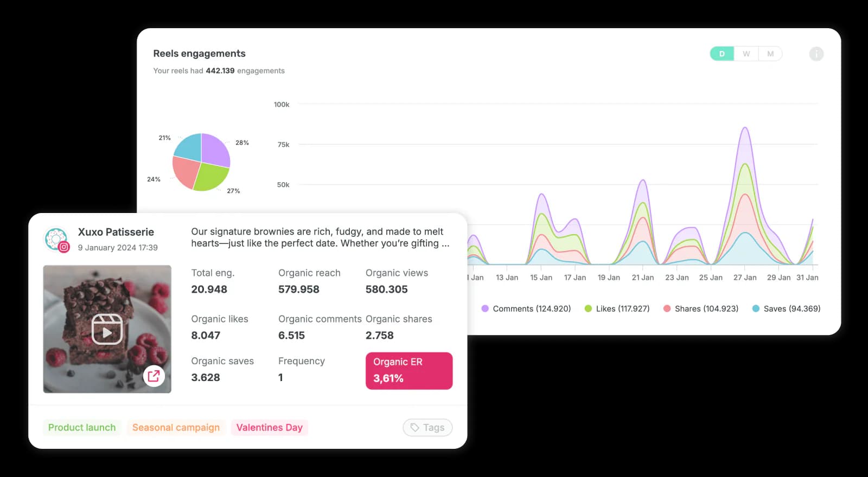Click the Organic reach value 579.958

click(299, 289)
